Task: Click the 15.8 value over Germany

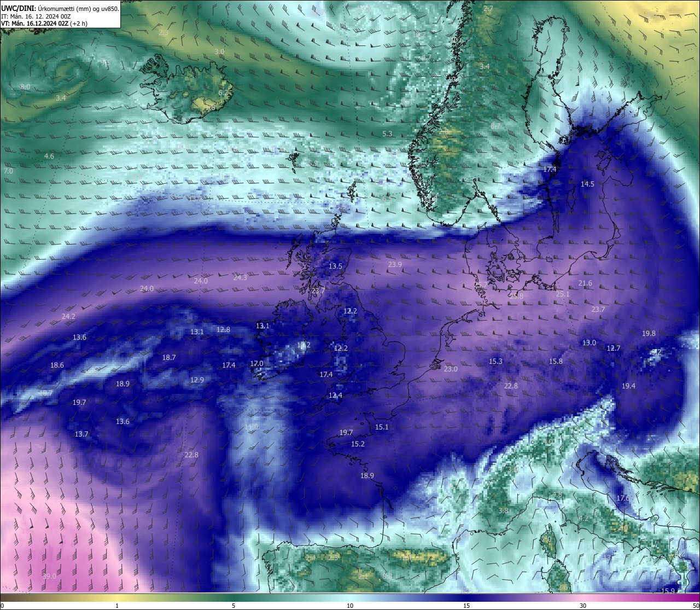Action: point(556,362)
